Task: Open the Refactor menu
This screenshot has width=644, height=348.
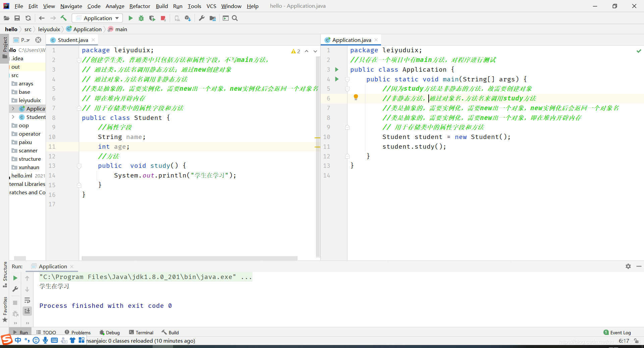Action: [x=140, y=6]
